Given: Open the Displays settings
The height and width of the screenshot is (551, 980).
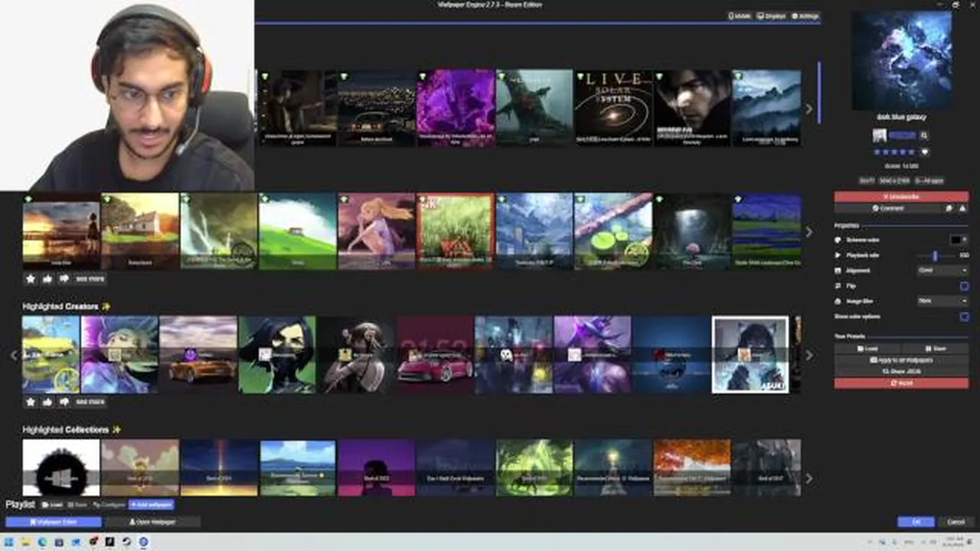Looking at the screenshot, I should point(771,16).
